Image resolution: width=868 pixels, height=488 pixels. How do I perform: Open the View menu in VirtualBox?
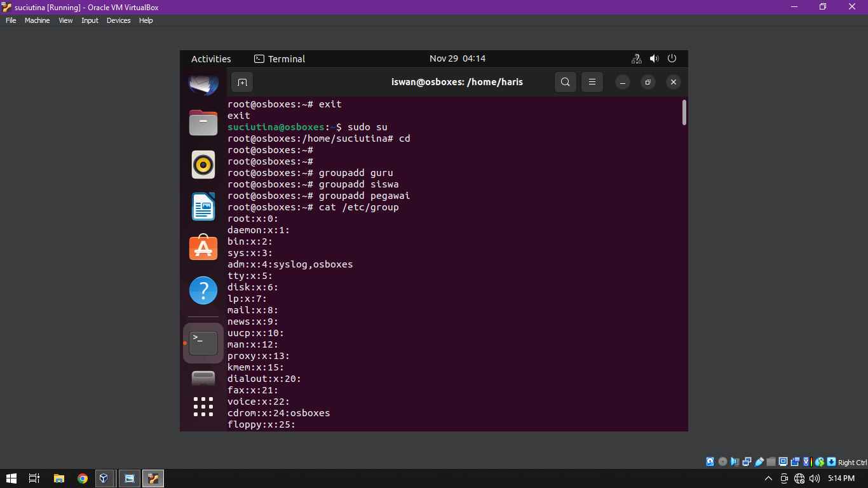[65, 20]
